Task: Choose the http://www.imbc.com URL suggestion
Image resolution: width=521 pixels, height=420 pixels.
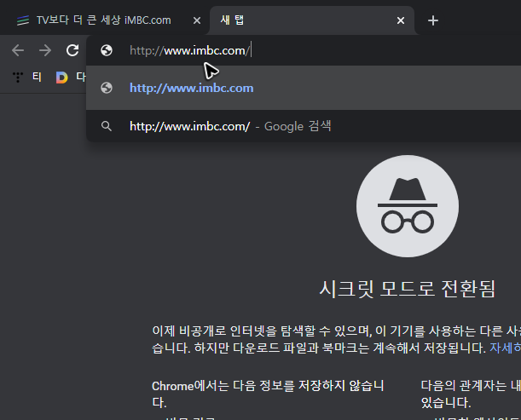Action: [x=304, y=88]
